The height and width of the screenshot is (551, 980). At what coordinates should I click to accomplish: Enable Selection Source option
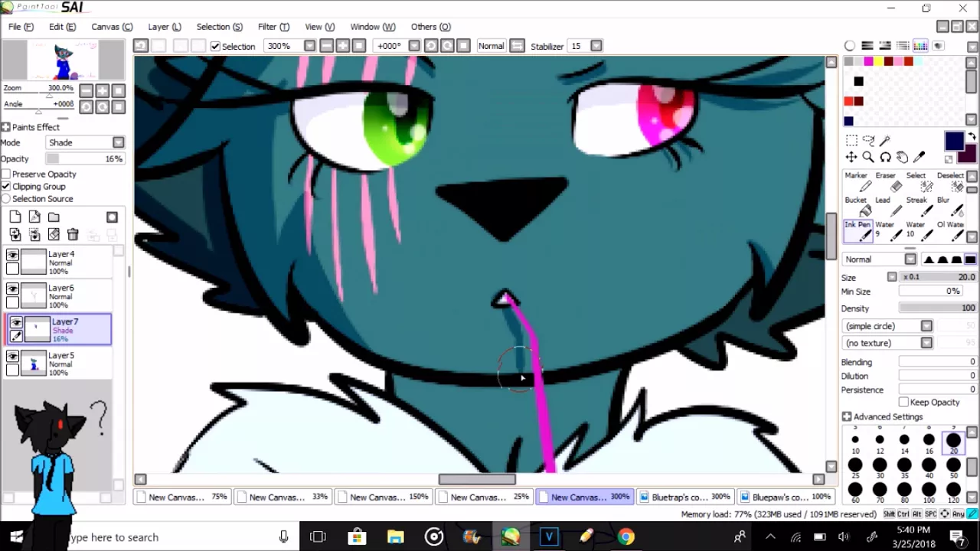(x=6, y=199)
